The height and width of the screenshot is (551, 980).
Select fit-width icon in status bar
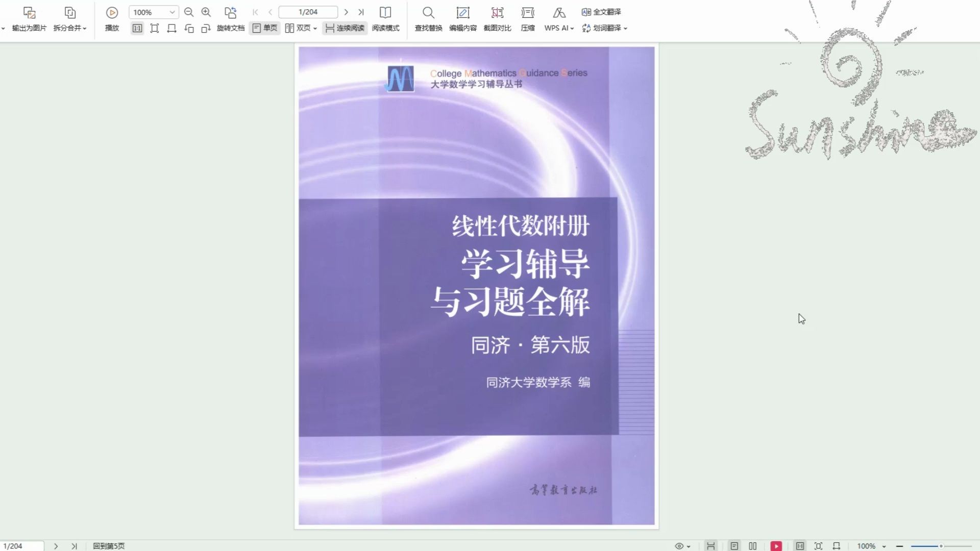tap(837, 546)
